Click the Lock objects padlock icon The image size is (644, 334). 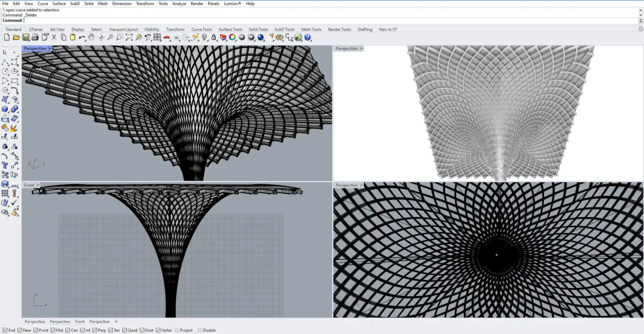pyautogui.click(x=214, y=38)
